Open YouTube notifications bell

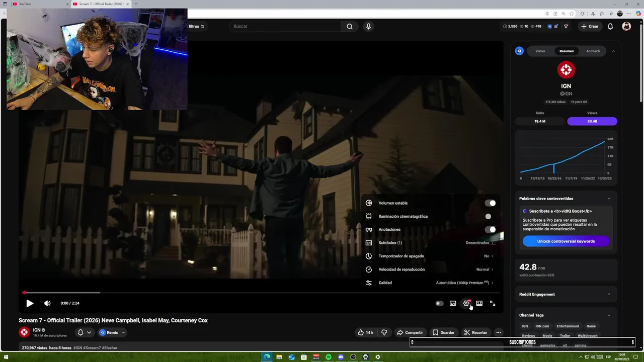point(610,26)
